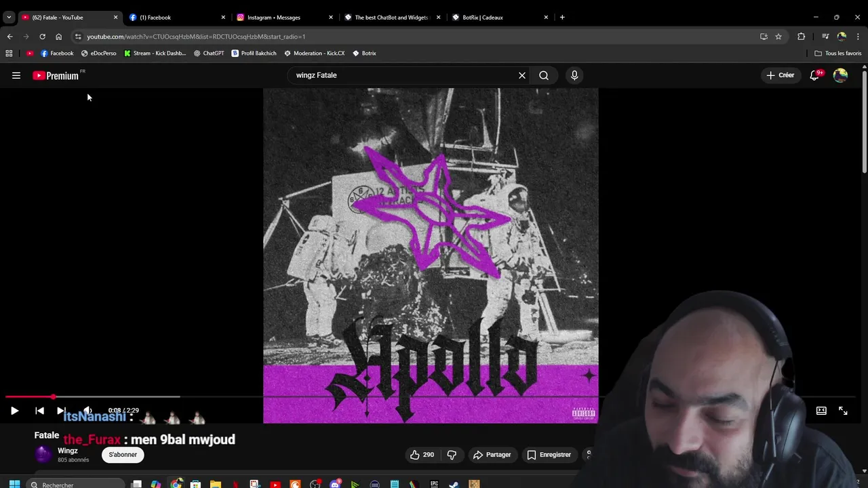Image resolution: width=868 pixels, height=488 pixels.
Task: Open YouTube notifications bell
Action: pos(814,75)
